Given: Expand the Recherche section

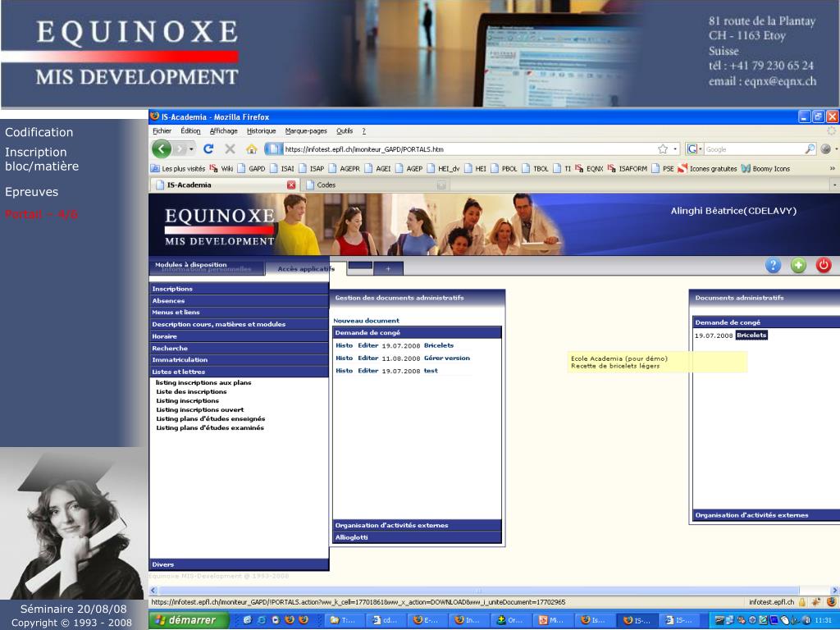Looking at the screenshot, I should point(239,348).
